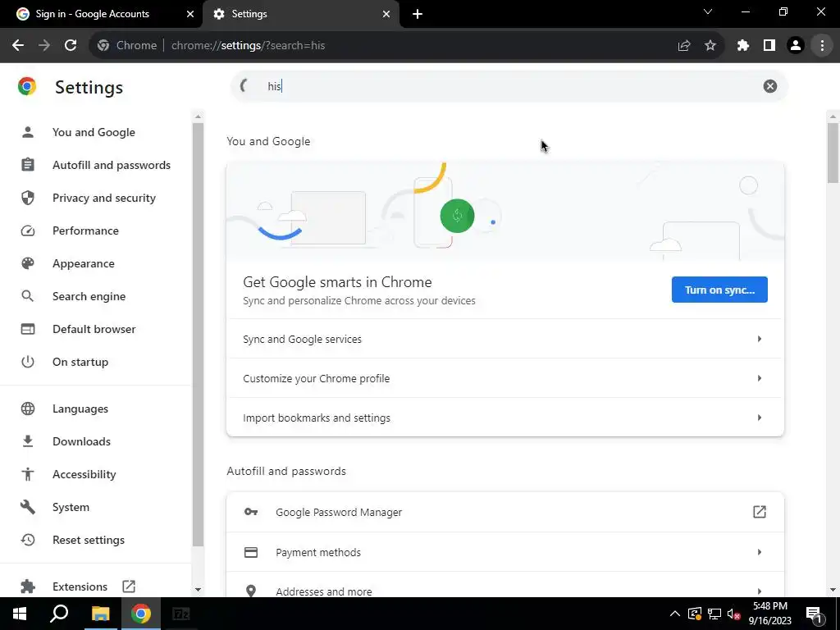Click the network tray icon
This screenshot has height=630, width=840.
pyautogui.click(x=714, y=614)
